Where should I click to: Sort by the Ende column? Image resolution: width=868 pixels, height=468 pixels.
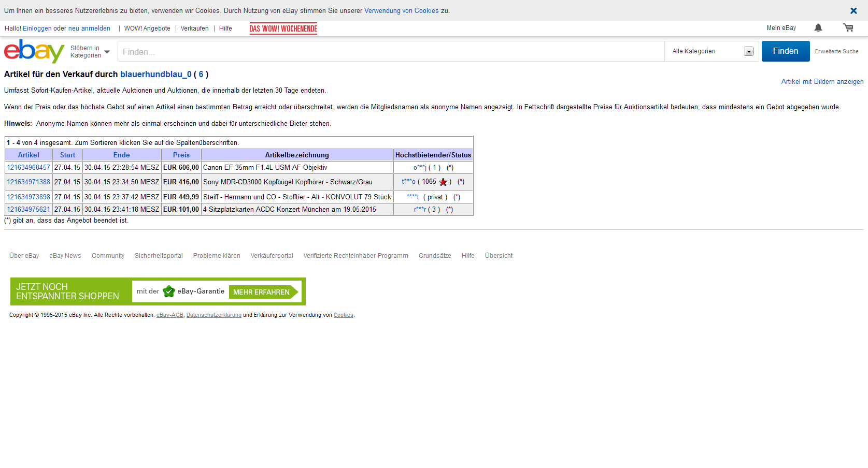click(122, 155)
